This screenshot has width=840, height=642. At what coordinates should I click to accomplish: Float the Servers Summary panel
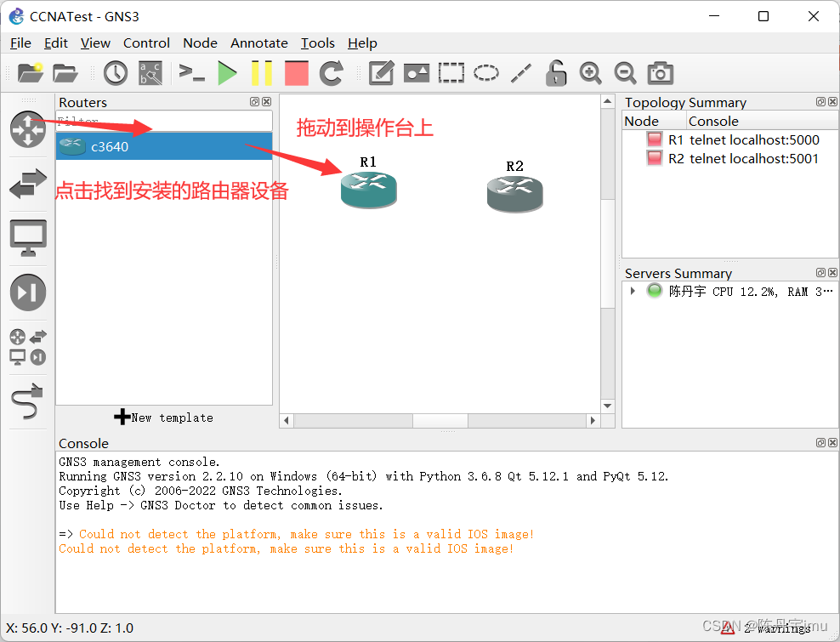tap(820, 272)
